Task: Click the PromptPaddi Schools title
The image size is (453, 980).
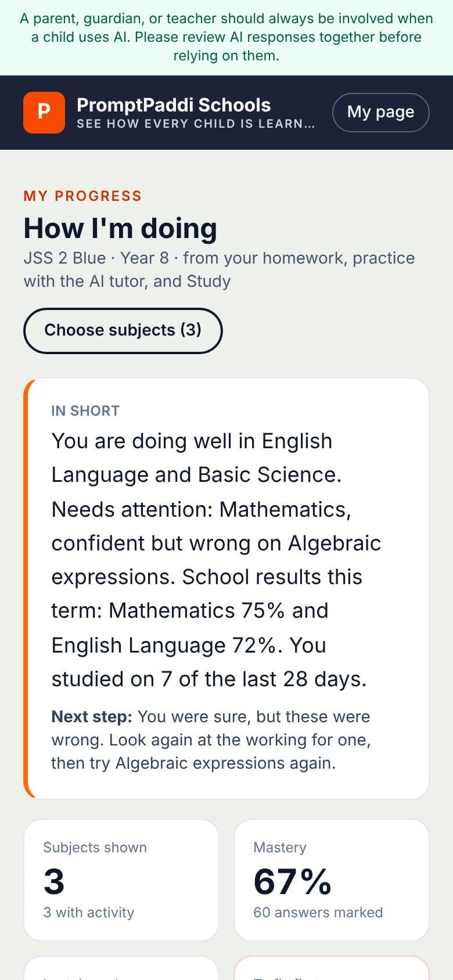Action: 174,105
